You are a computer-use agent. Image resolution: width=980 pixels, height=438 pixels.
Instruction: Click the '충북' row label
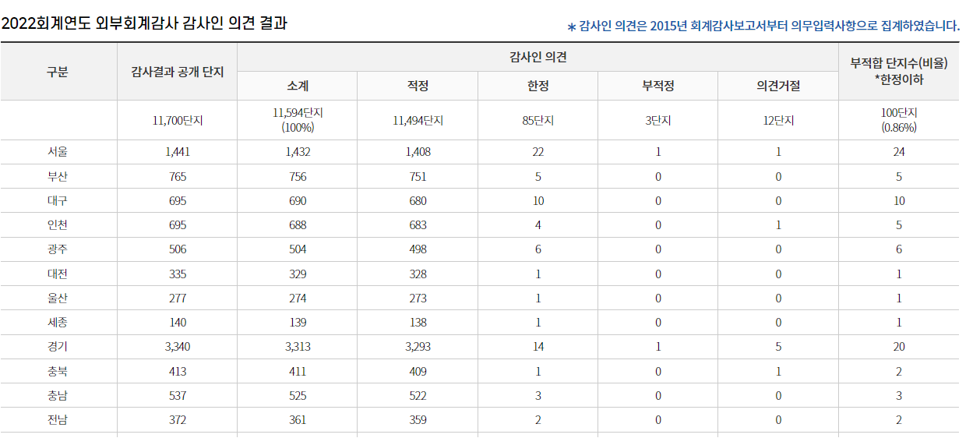point(58,372)
